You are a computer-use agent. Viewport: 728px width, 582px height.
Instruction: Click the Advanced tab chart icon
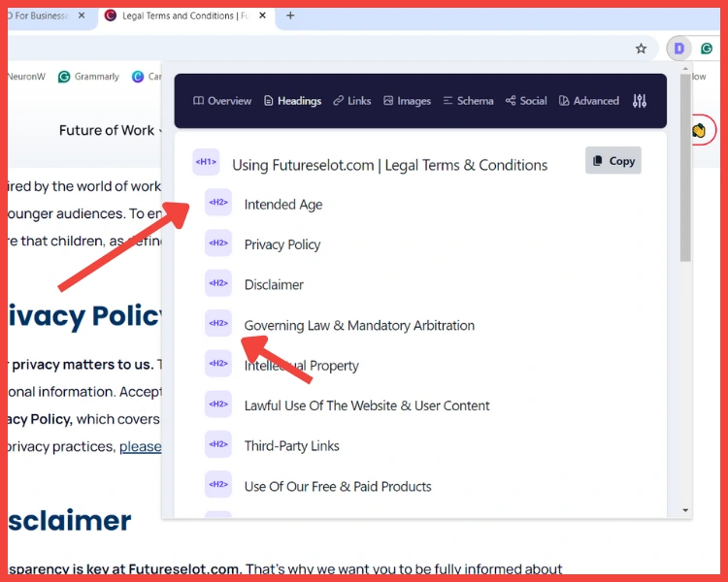[x=564, y=101]
